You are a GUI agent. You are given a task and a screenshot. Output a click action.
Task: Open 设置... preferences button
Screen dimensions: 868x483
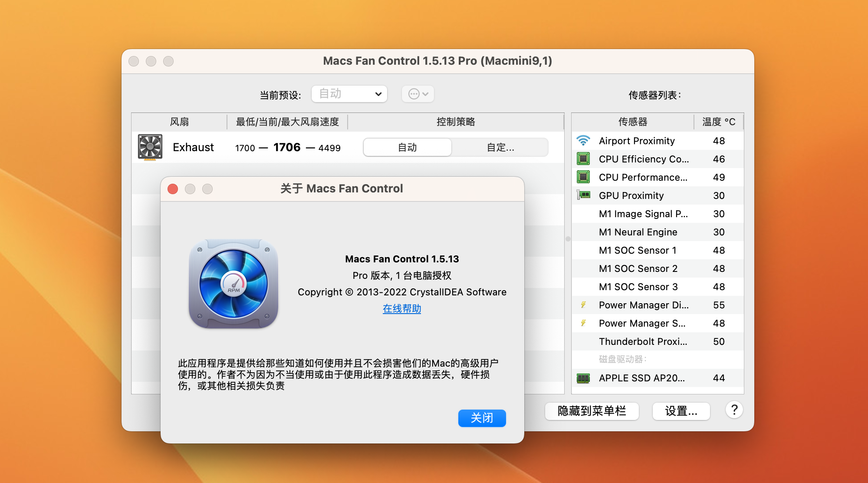[x=681, y=411]
